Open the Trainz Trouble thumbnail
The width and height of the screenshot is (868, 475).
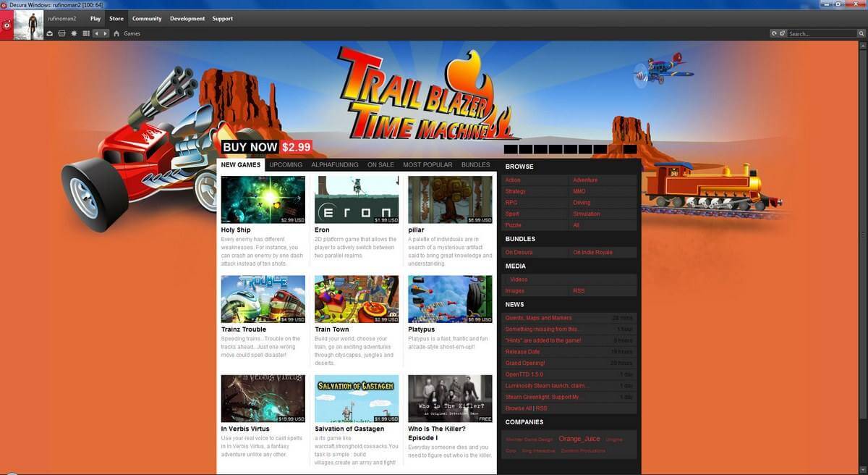pyautogui.click(x=263, y=299)
